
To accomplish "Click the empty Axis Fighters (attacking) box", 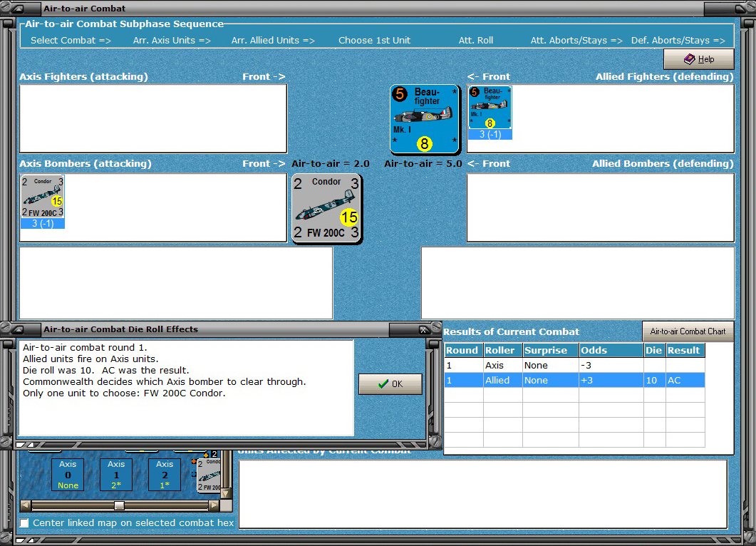I will 153,118.
